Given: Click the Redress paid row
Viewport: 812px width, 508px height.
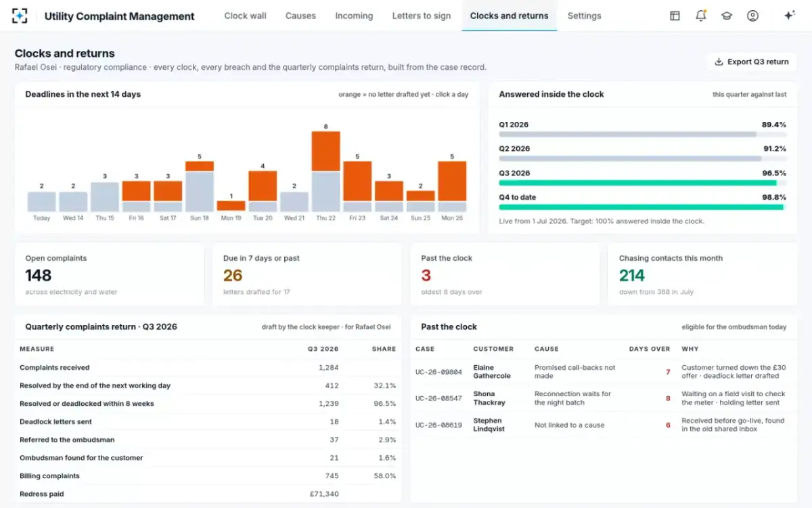Looking at the screenshot, I should tap(208, 494).
